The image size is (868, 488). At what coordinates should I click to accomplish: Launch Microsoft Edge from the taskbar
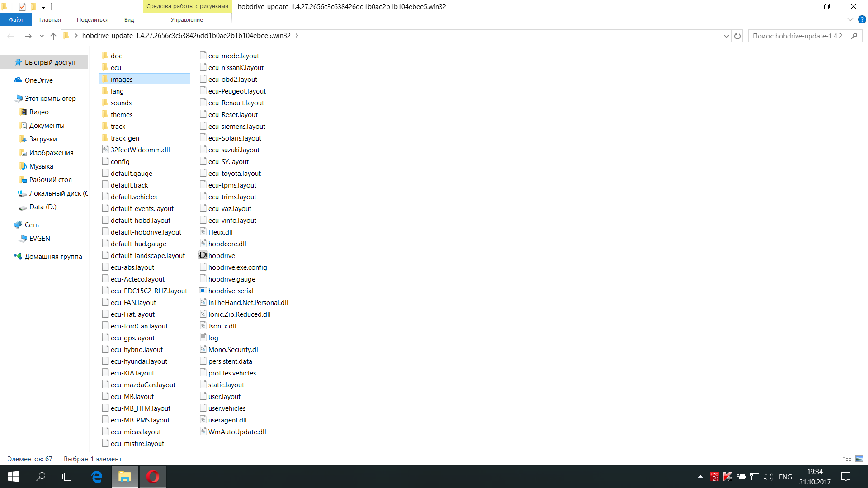pos(97,477)
